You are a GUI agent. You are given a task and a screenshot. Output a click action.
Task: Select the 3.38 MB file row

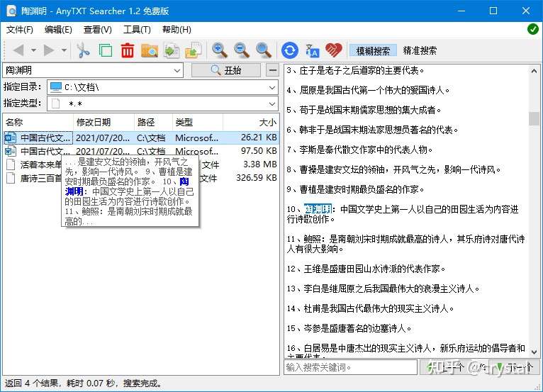(x=141, y=164)
